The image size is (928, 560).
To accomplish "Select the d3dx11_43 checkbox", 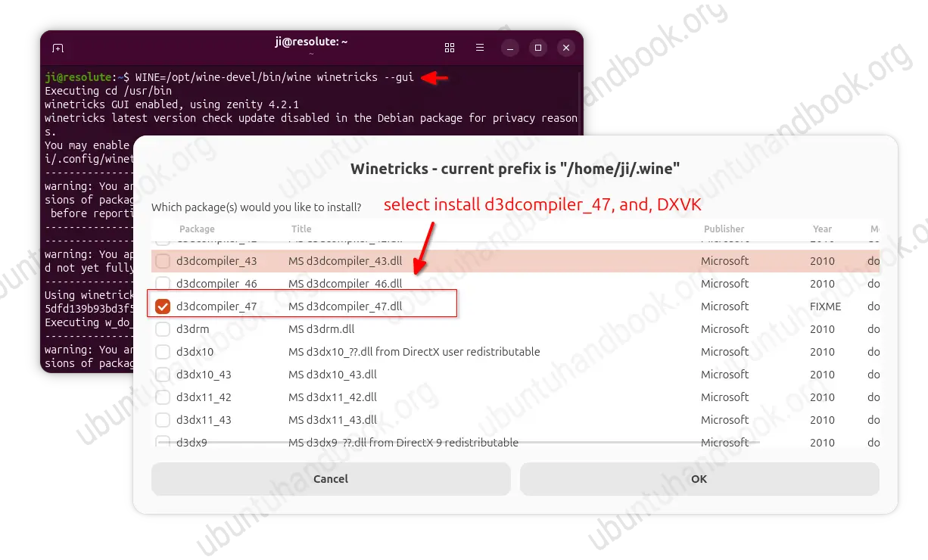I will (163, 420).
